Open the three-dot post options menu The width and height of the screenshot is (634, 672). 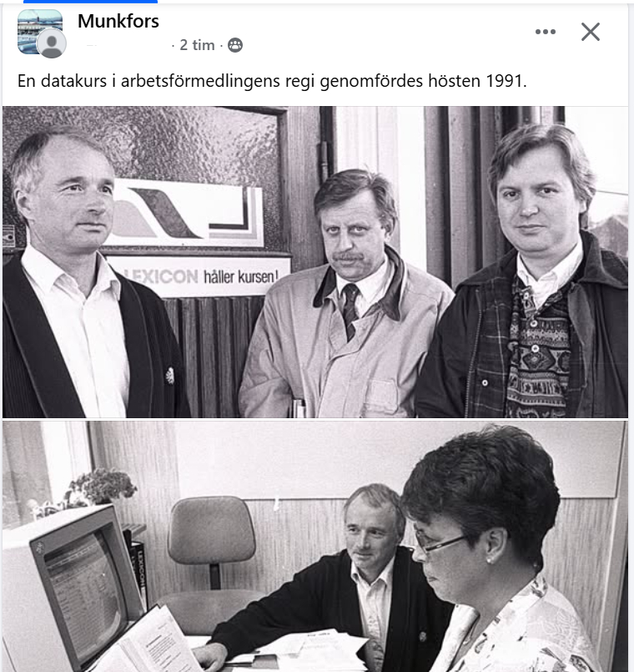[546, 32]
